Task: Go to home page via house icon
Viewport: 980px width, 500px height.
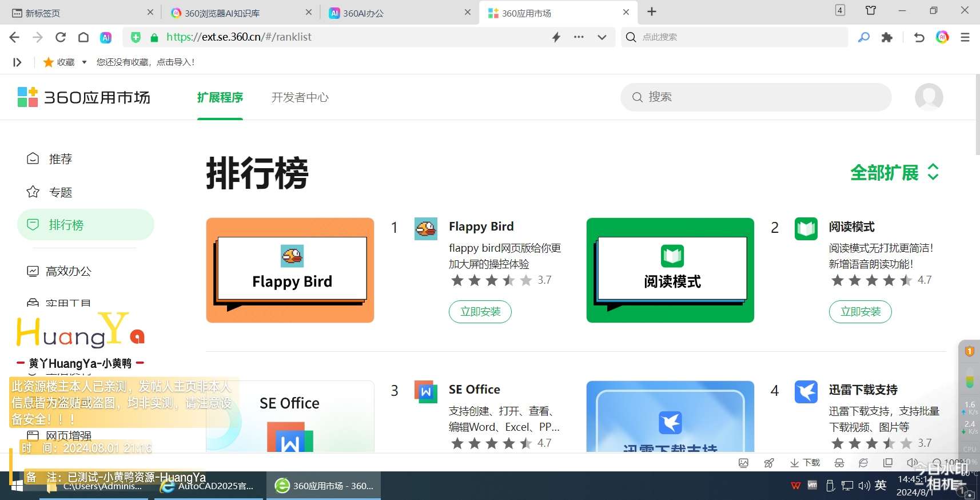Action: click(83, 37)
